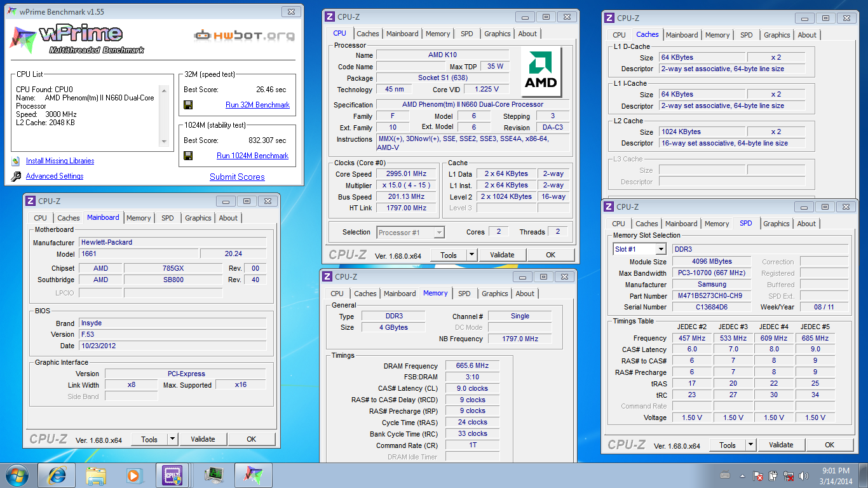The width and height of the screenshot is (868, 488).
Task: Expand Tools arrow in the Mainboard window
Action: click(172, 439)
